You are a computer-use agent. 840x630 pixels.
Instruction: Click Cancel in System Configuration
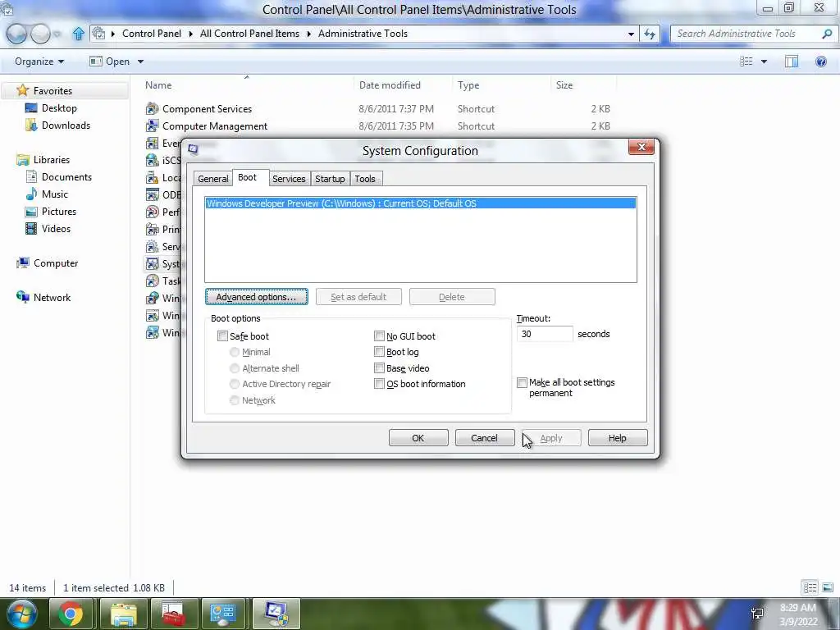click(484, 438)
